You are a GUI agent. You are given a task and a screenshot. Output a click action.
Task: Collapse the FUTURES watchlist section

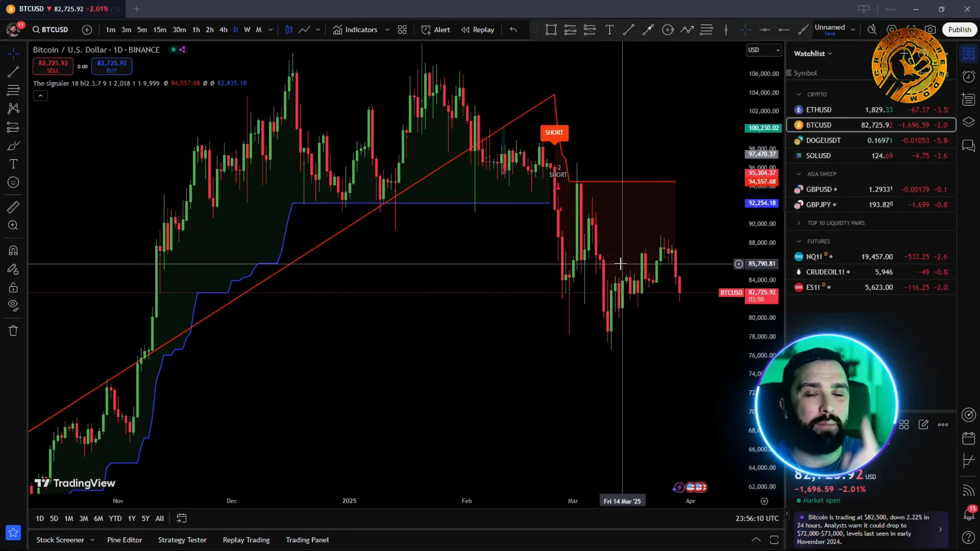click(x=799, y=241)
